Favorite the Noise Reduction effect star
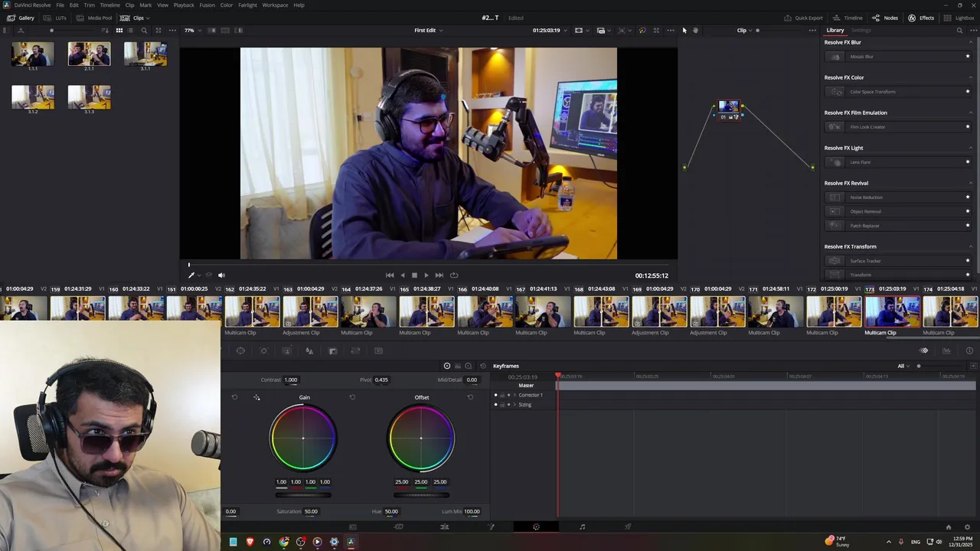 click(968, 197)
